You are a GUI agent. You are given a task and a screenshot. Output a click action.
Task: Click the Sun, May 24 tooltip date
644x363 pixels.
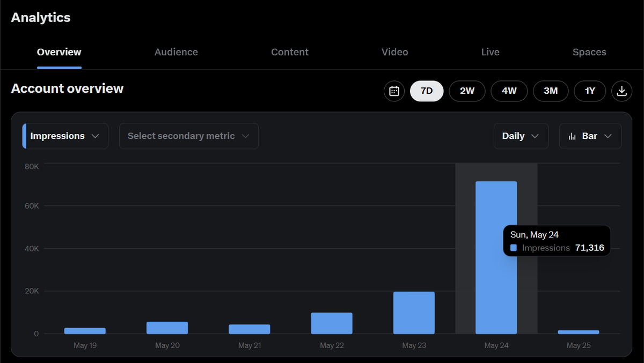point(535,235)
